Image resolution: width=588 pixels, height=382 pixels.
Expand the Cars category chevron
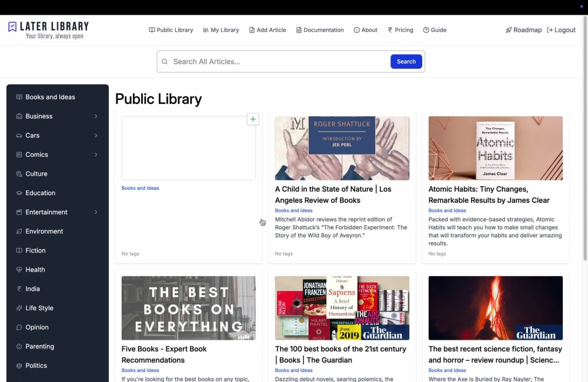click(x=96, y=135)
